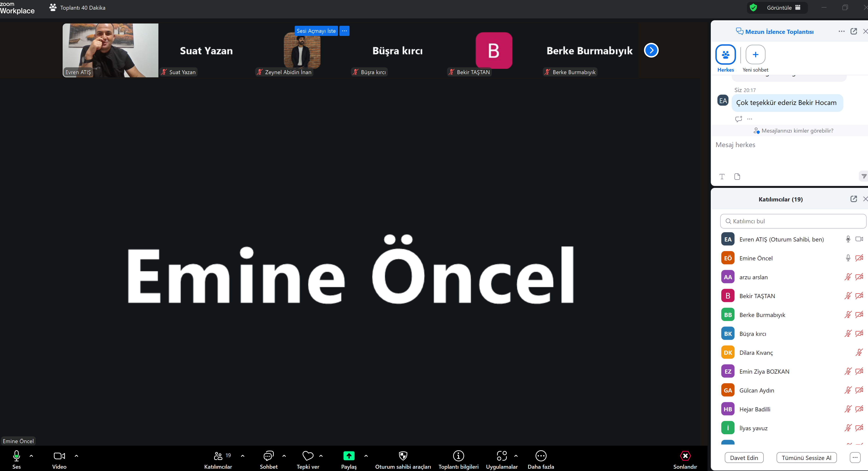
Task: Click the Tümünü Sessize Al button
Action: (x=806, y=457)
